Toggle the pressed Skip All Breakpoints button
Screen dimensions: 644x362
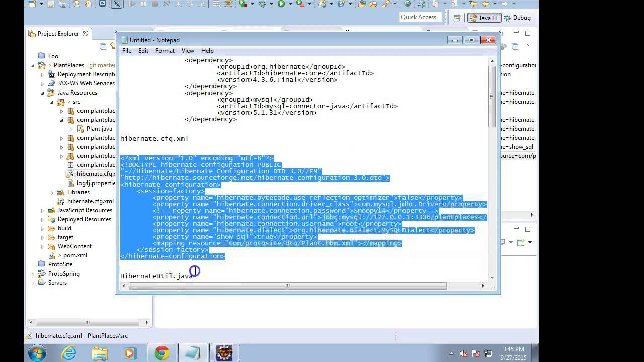pyautogui.click(x=117, y=4)
